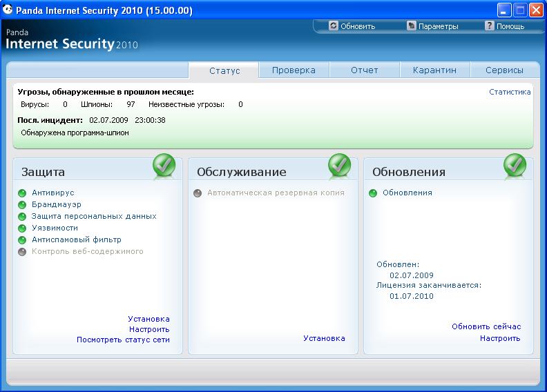Click the Обслуживание panel heading
Image resolution: width=547 pixels, height=392 pixels.
(x=242, y=172)
